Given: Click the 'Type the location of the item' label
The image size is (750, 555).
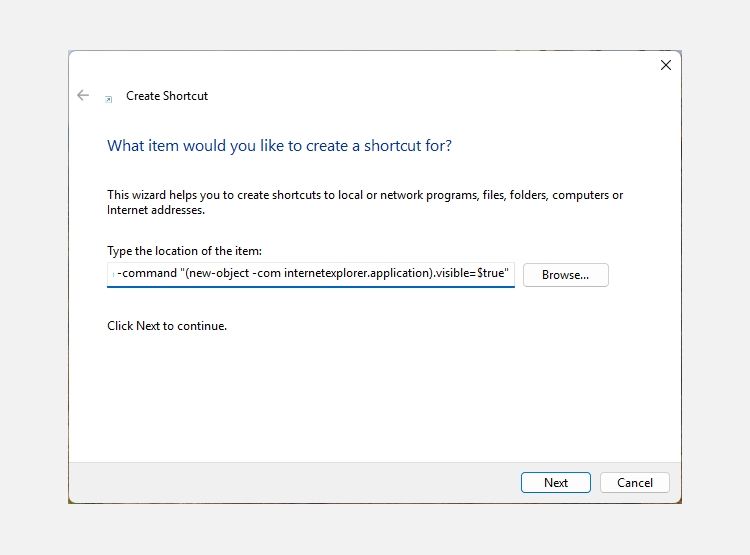Looking at the screenshot, I should pyautogui.click(x=184, y=251).
